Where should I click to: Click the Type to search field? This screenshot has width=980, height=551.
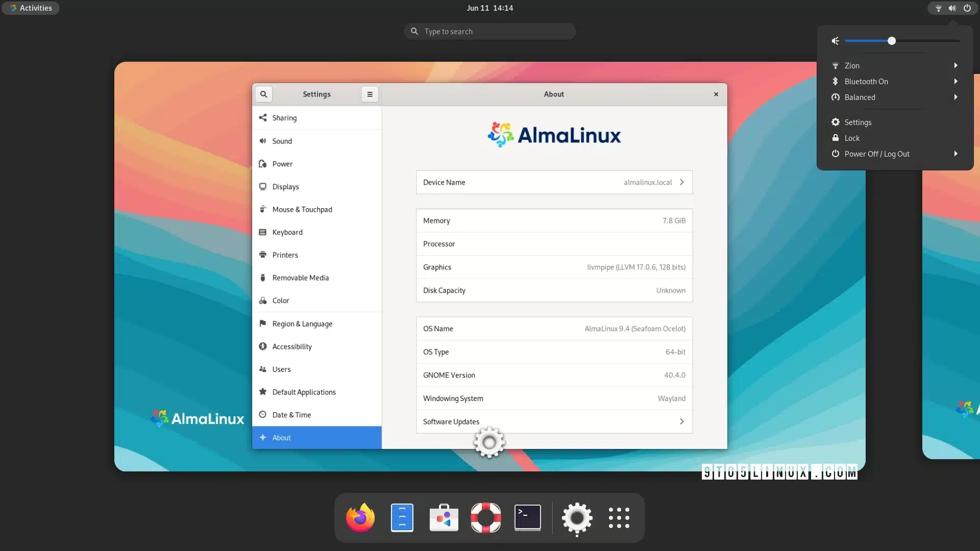490,32
